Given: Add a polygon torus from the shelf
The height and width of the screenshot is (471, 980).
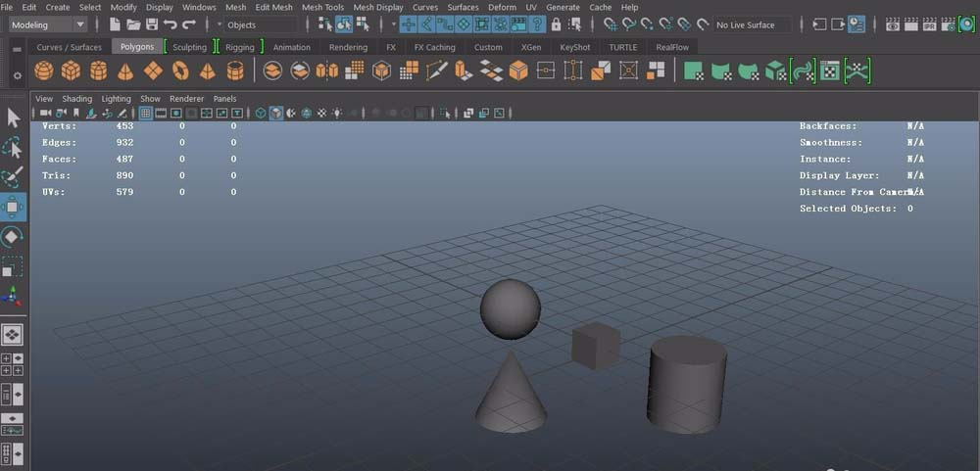Looking at the screenshot, I should (x=180, y=71).
